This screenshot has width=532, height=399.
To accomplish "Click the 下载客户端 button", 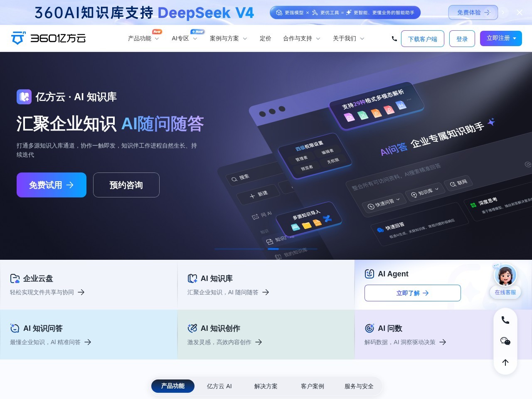I will [x=423, y=39].
